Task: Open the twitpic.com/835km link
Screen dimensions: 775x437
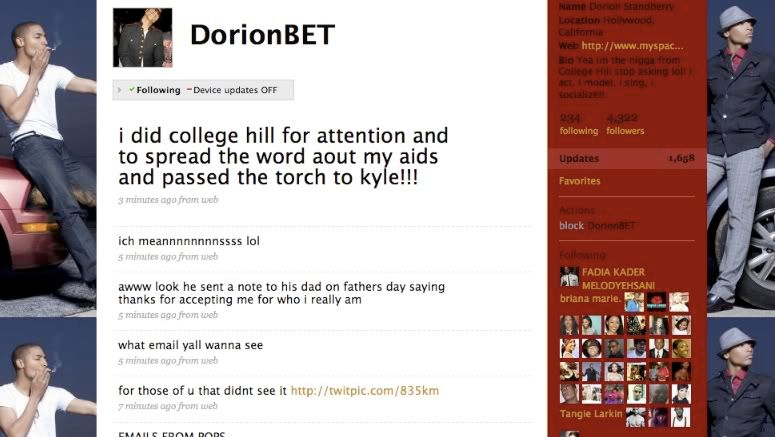Action: [x=364, y=391]
